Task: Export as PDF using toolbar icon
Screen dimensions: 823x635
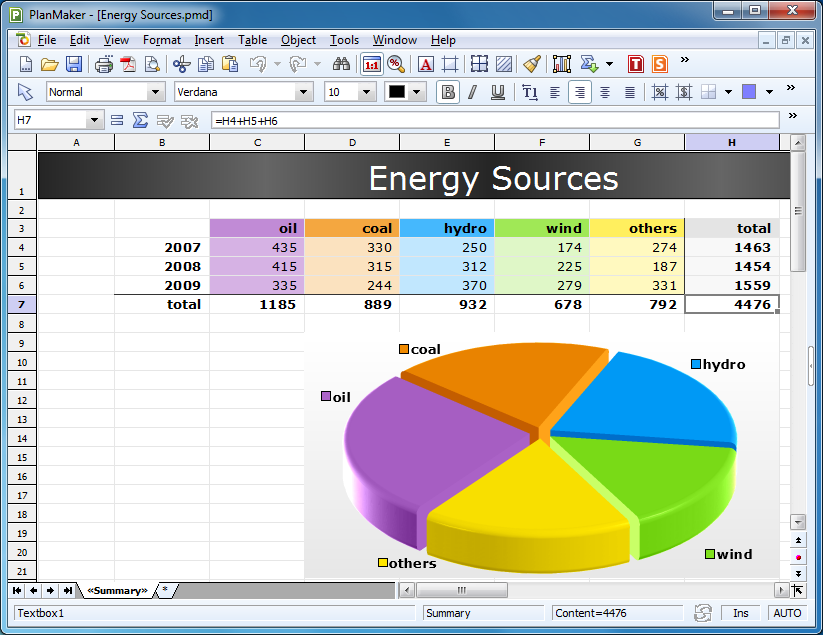Action: [128, 64]
